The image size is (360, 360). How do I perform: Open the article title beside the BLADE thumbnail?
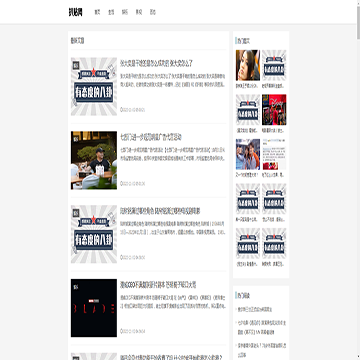(158, 285)
